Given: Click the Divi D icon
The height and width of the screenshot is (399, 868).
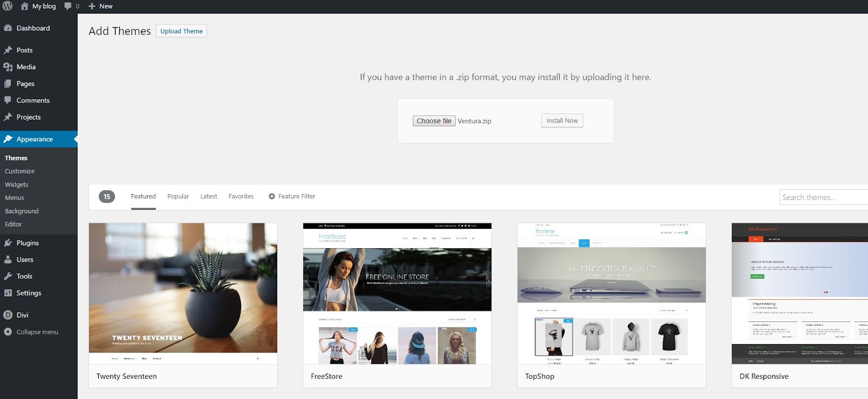Looking at the screenshot, I should click(x=8, y=315).
